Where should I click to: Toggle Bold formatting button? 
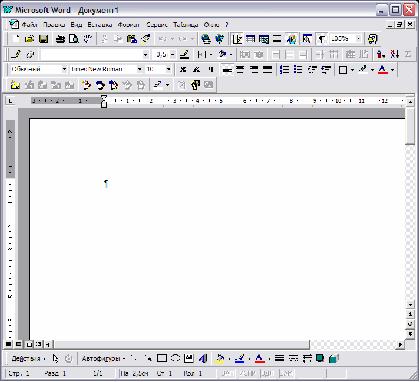183,69
